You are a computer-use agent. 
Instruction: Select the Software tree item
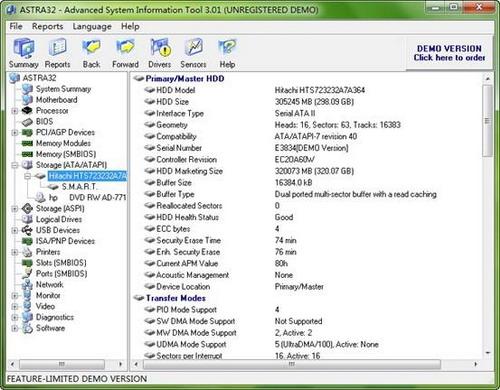click(x=50, y=328)
